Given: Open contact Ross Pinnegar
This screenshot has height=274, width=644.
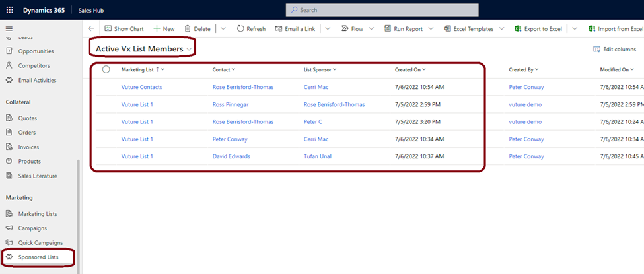Looking at the screenshot, I should click(x=231, y=104).
